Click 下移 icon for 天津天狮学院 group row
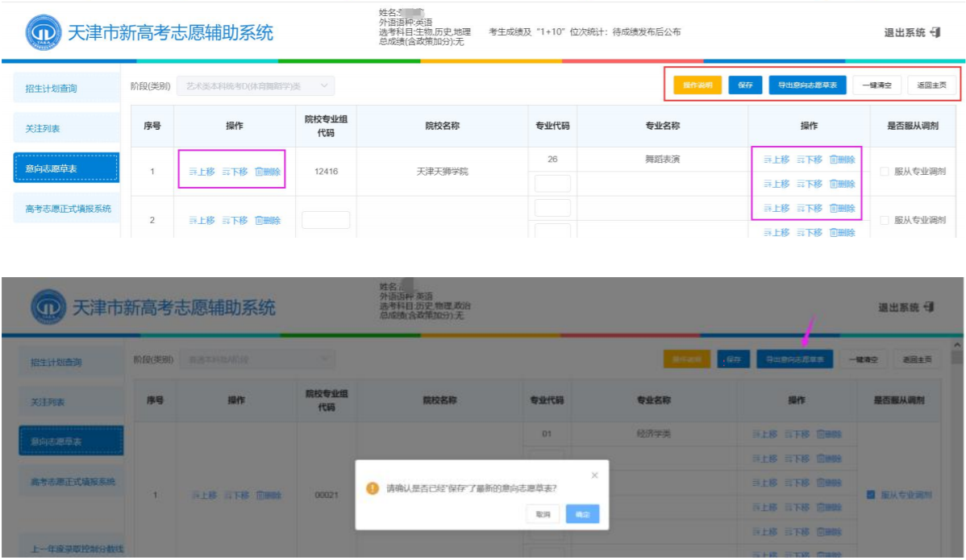 226,172
